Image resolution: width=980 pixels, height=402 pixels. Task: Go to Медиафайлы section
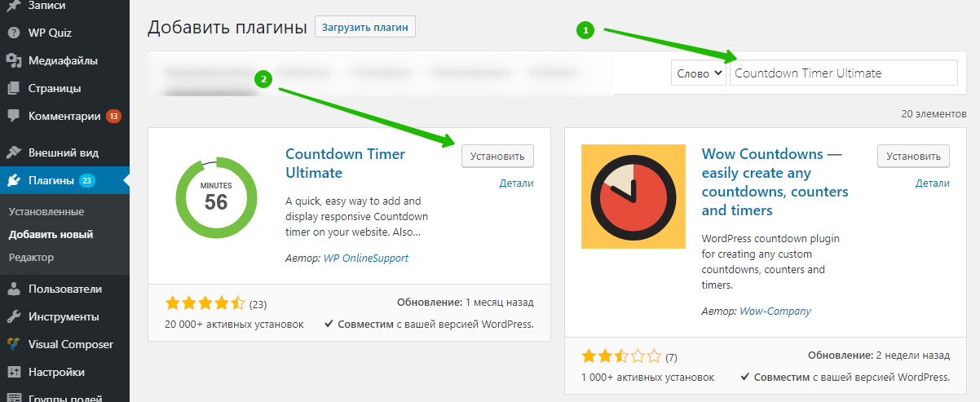[x=64, y=60]
